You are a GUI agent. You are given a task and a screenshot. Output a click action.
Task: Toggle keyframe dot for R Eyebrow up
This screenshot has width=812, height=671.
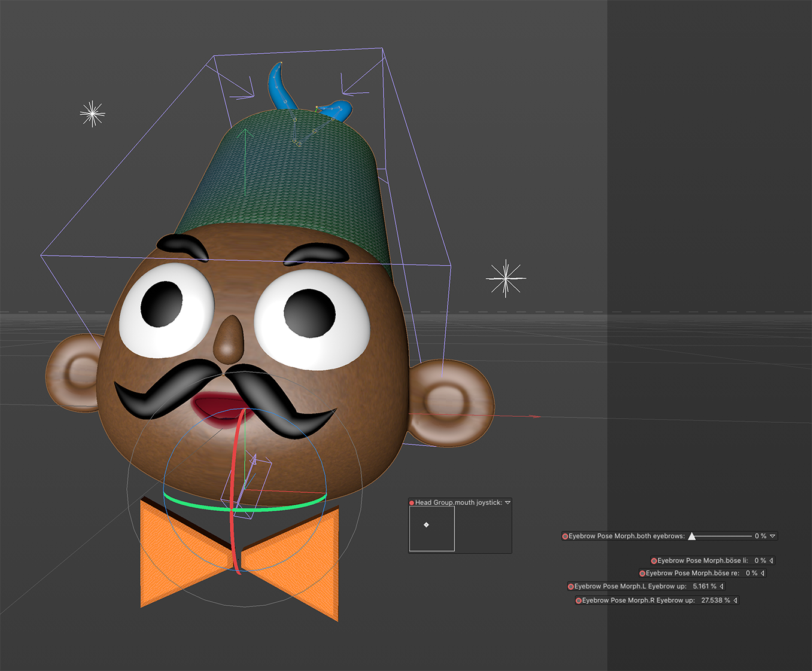[x=579, y=600]
